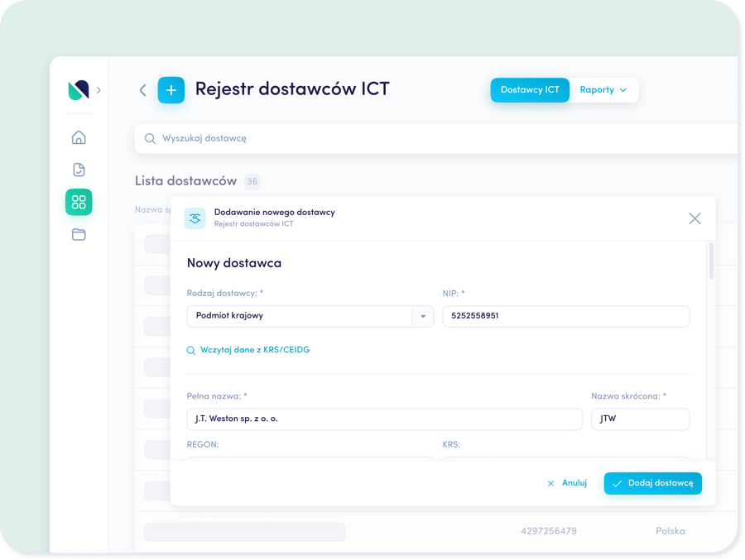The width and height of the screenshot is (745, 560).
Task: Click the Rejestr dostawców ICT page title
Action: pos(292,89)
